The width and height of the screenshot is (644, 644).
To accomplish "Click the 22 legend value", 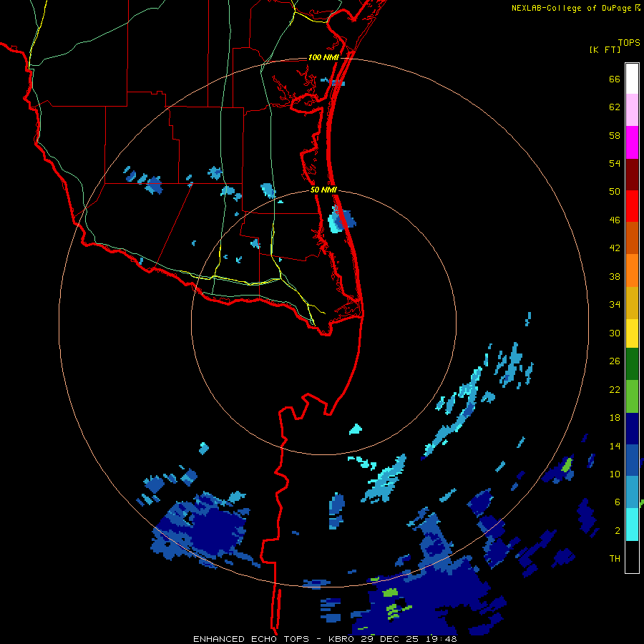I will [615, 389].
